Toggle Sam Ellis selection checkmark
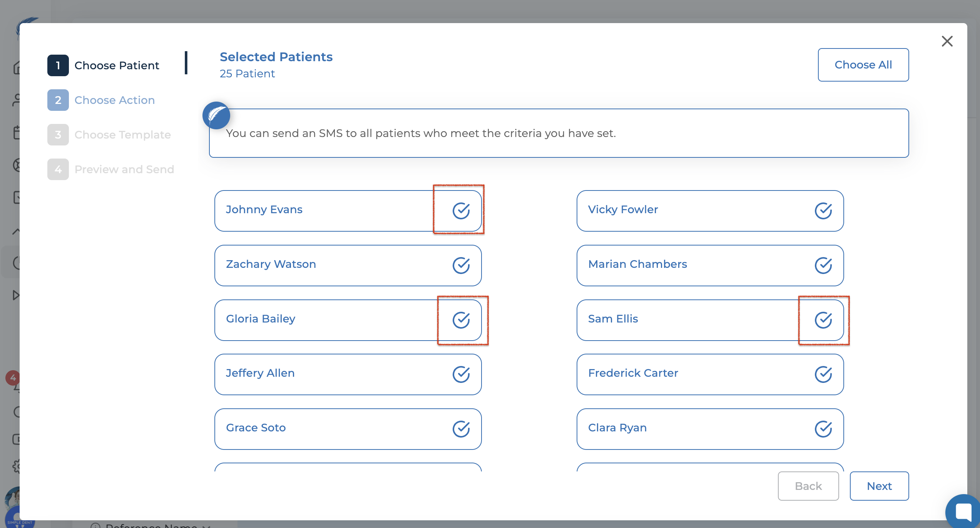The image size is (980, 528). pyautogui.click(x=823, y=320)
